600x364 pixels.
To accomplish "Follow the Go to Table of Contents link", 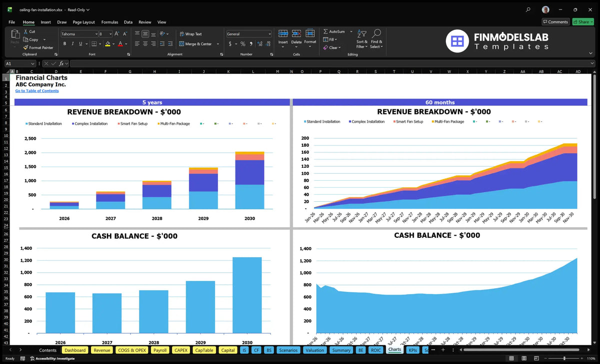I will click(37, 91).
